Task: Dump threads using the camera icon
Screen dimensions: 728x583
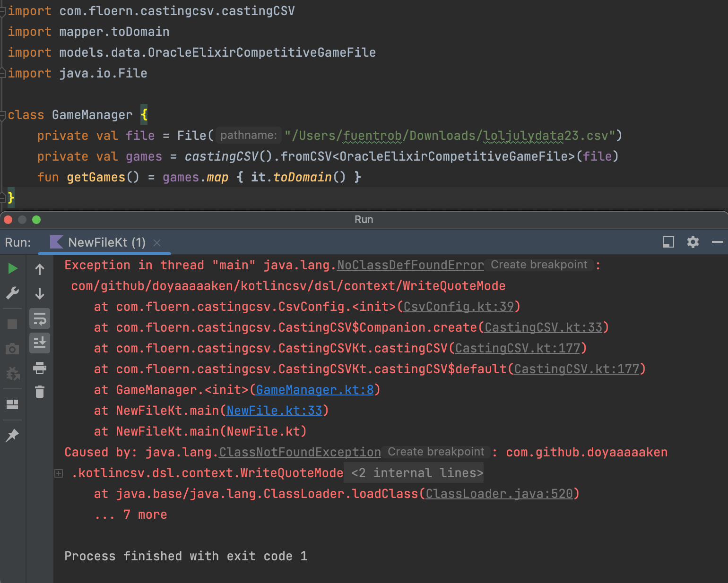Action: (12, 349)
